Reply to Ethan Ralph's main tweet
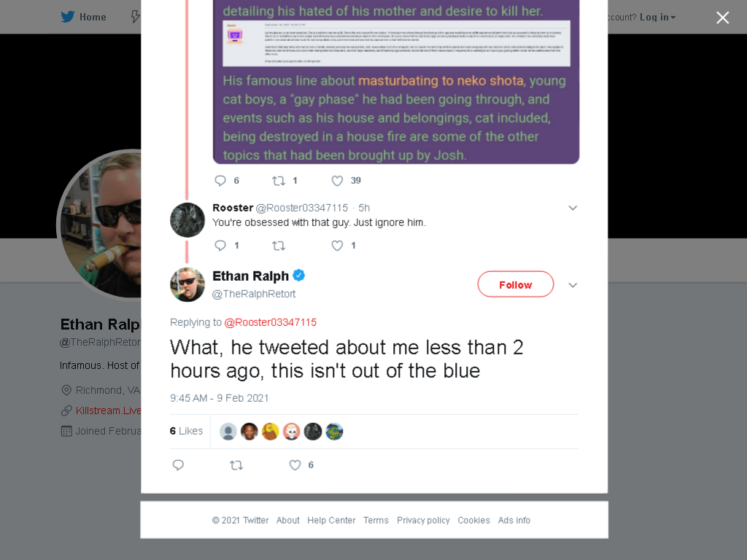The height and width of the screenshot is (560, 747). (178, 464)
